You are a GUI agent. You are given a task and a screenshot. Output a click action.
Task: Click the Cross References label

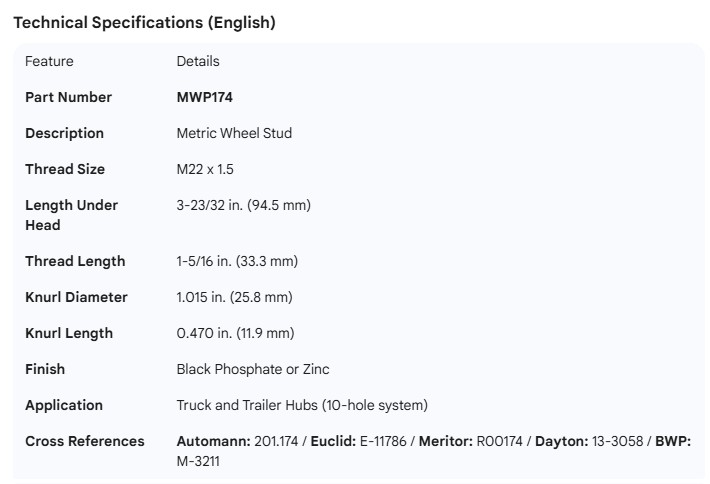pyautogui.click(x=84, y=441)
